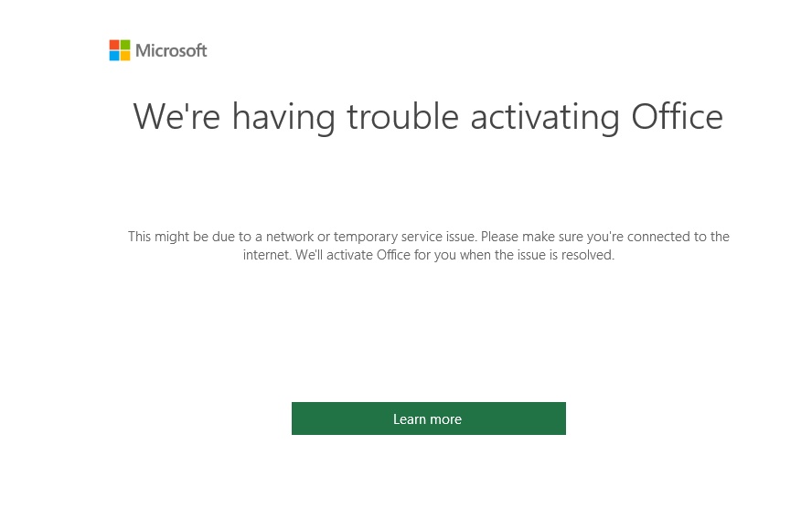Click the green square of Microsoft logo
The image size is (812, 519).
[125, 45]
